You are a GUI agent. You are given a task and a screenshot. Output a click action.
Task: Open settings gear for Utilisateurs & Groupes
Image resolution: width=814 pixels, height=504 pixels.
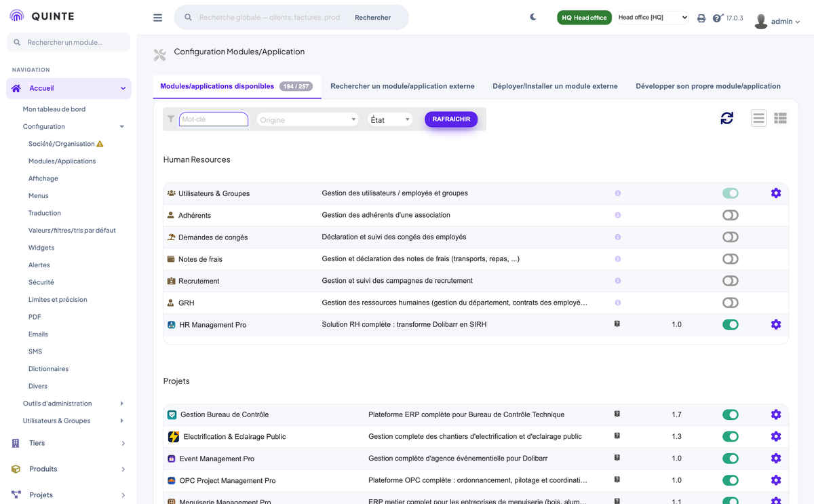click(x=776, y=193)
